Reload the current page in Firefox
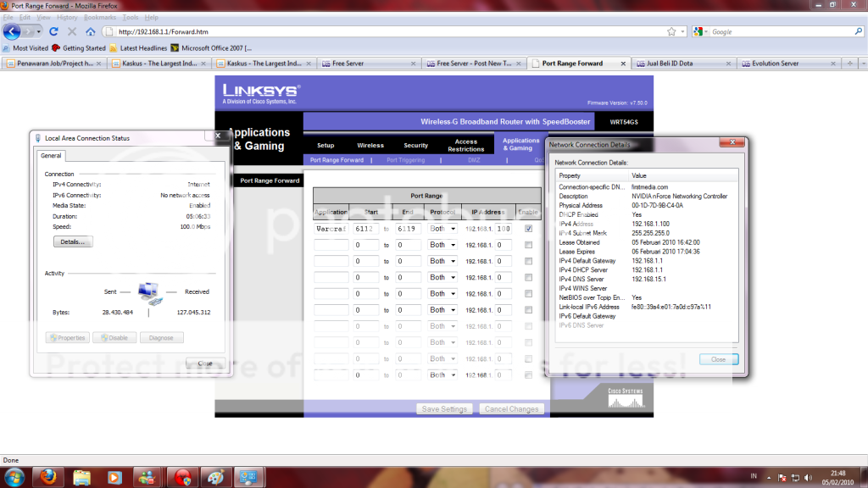This screenshot has height=488, width=868. tap(53, 31)
